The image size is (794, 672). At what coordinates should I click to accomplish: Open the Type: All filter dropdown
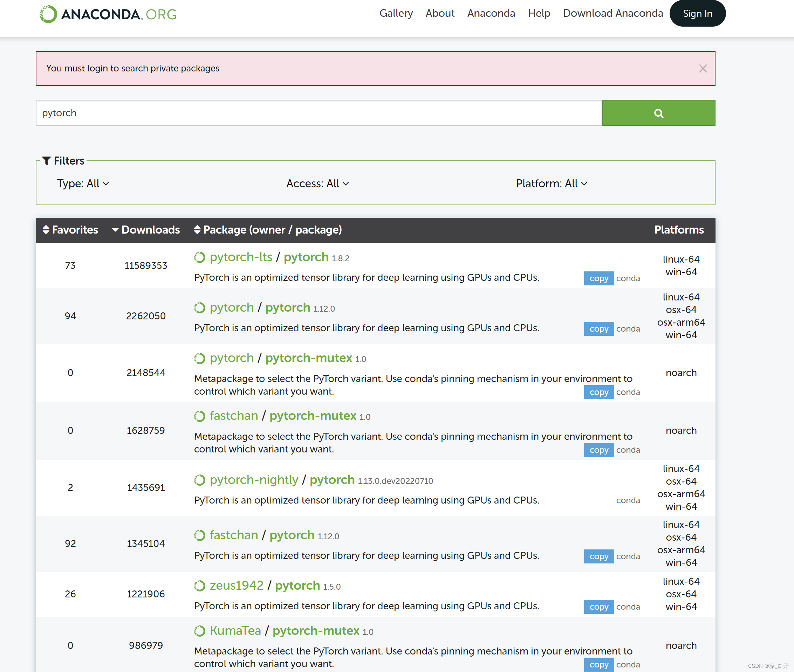pyautogui.click(x=83, y=183)
